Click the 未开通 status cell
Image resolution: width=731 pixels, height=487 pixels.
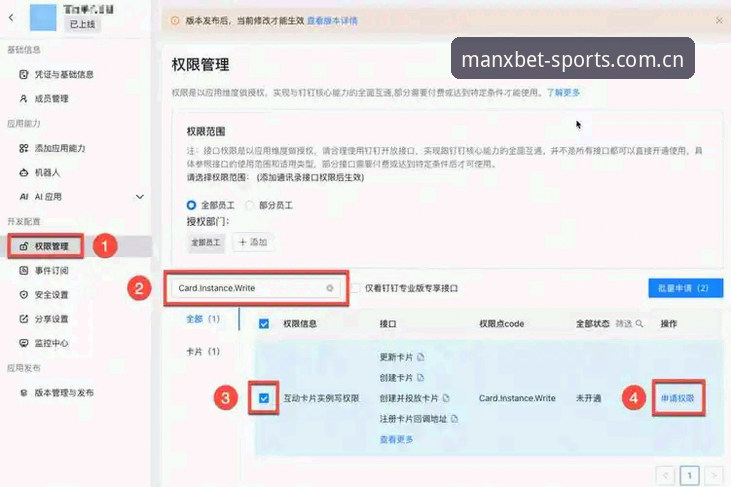click(x=588, y=398)
